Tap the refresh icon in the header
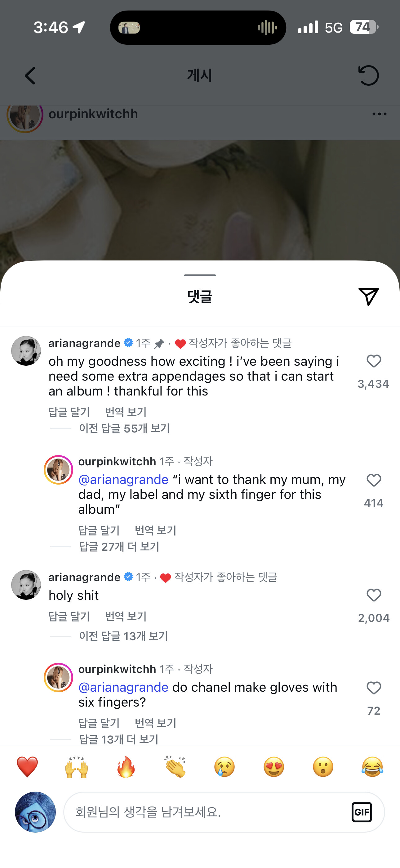 click(x=368, y=75)
